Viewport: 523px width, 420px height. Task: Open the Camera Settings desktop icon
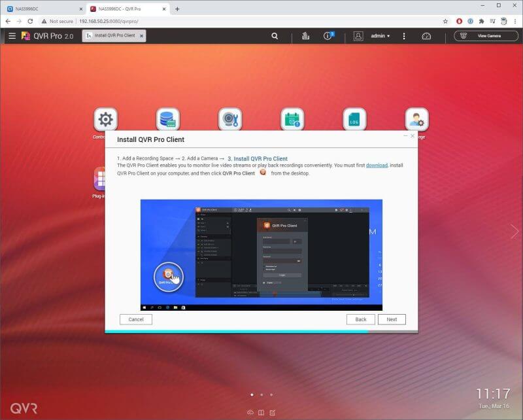tap(230, 119)
